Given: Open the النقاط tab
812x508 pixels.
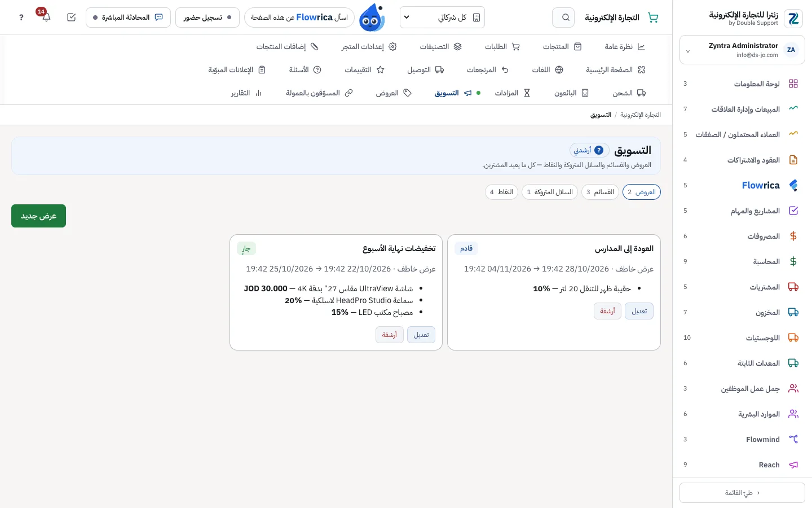Looking at the screenshot, I should coord(501,192).
